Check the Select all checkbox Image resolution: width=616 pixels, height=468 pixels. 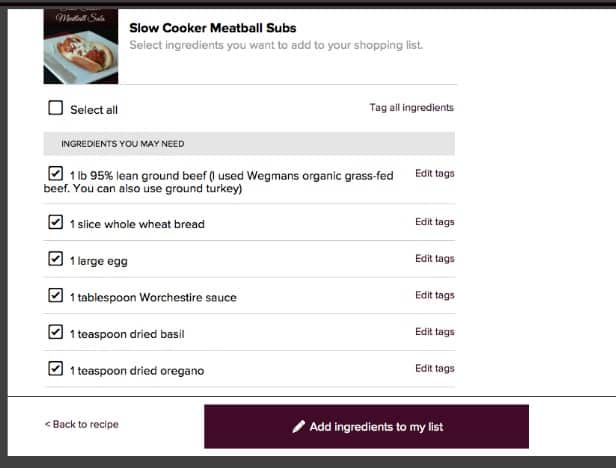click(55, 108)
